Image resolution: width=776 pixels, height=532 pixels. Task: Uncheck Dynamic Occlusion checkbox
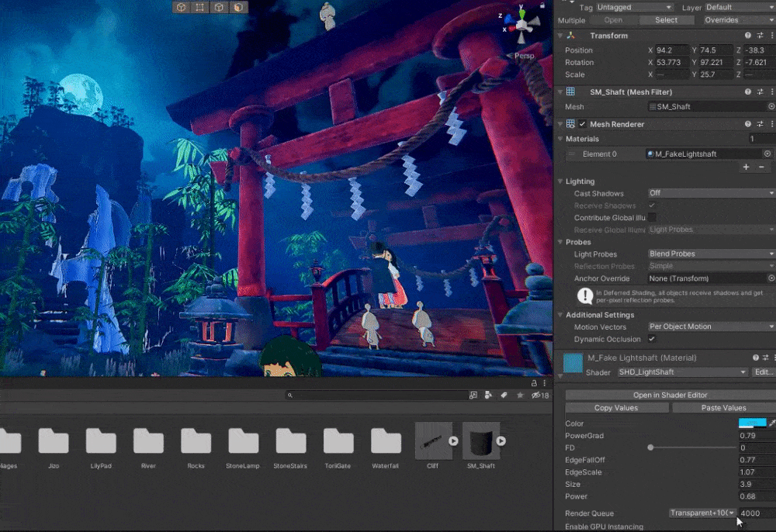[652, 340]
